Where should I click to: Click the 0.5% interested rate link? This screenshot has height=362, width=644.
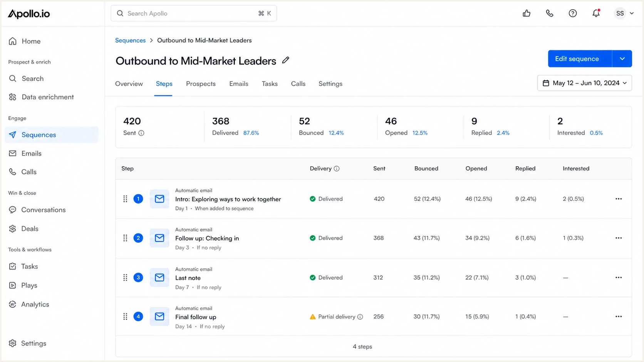point(596,133)
